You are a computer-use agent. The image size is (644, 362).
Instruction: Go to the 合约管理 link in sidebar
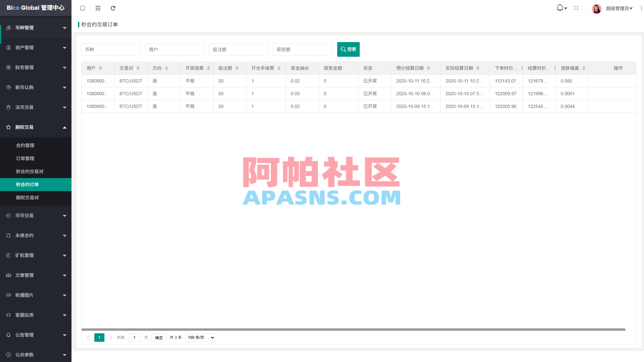[x=25, y=145]
